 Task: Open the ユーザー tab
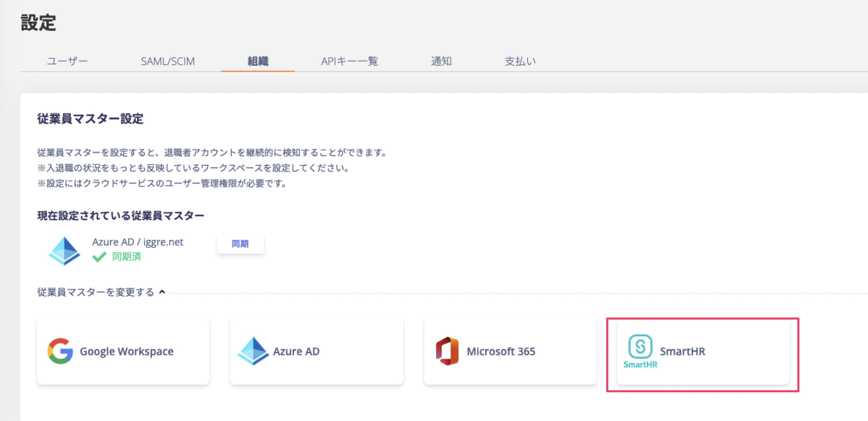pos(67,61)
